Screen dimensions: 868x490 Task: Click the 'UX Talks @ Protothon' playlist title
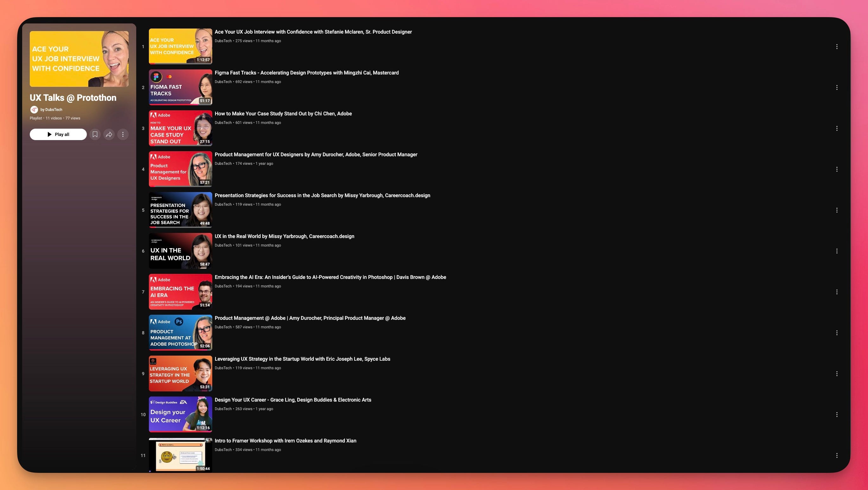[x=73, y=98]
